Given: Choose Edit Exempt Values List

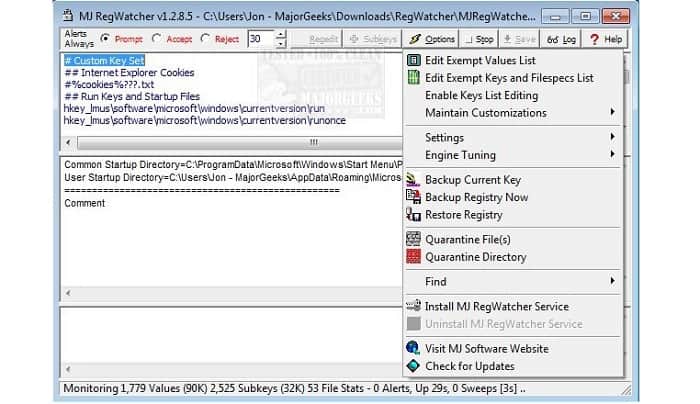Looking at the screenshot, I should [513, 60].
